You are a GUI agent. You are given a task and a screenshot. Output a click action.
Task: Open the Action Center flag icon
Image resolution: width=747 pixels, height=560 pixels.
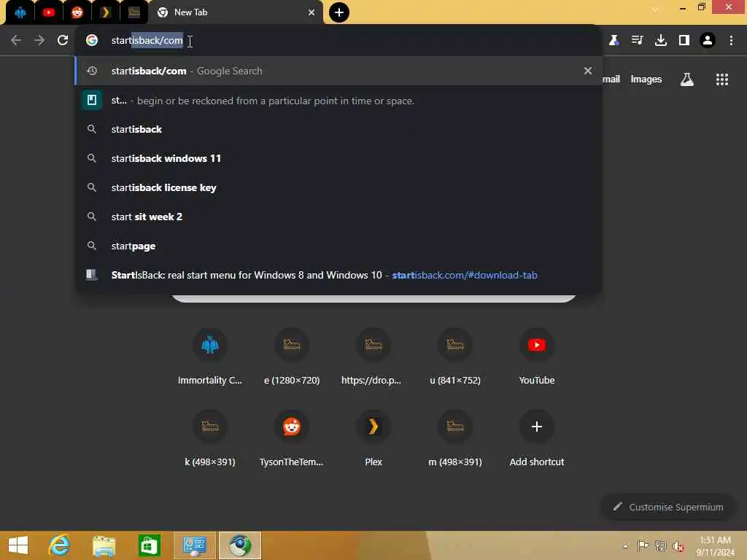coord(643,545)
